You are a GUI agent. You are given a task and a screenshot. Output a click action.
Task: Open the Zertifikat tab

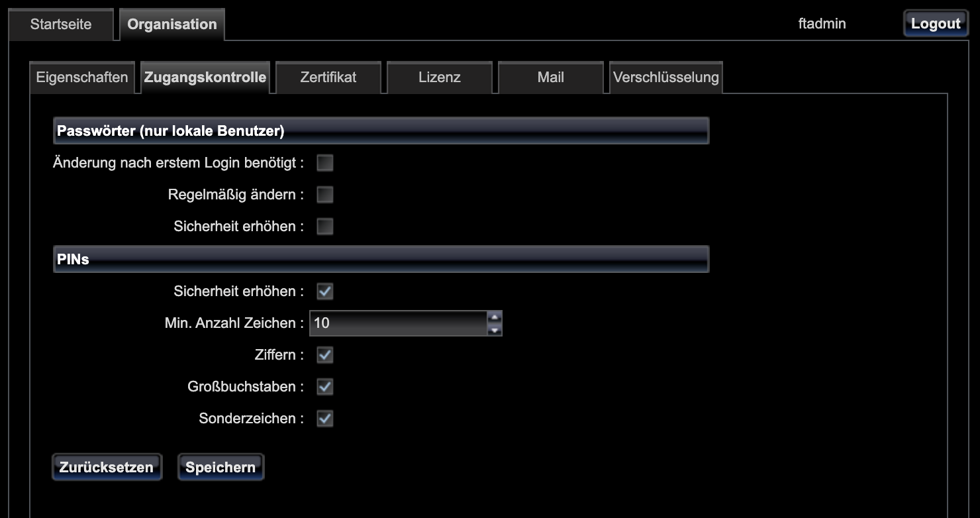[x=328, y=78]
